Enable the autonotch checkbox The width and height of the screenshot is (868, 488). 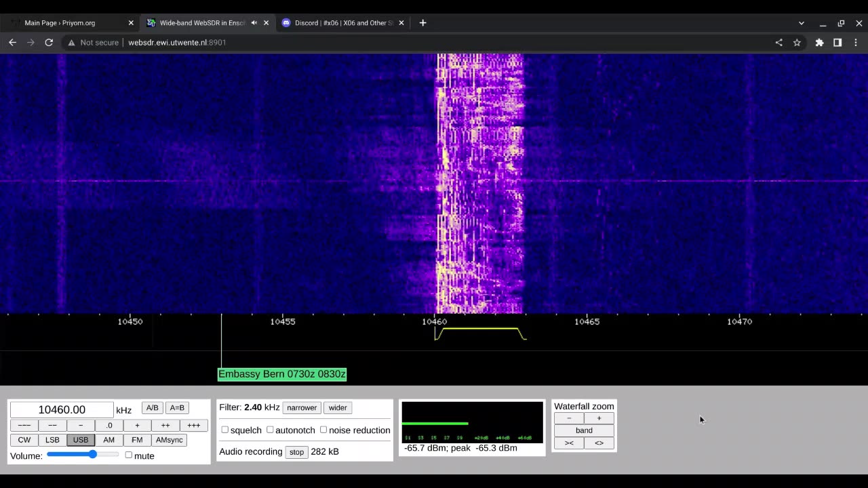click(270, 430)
